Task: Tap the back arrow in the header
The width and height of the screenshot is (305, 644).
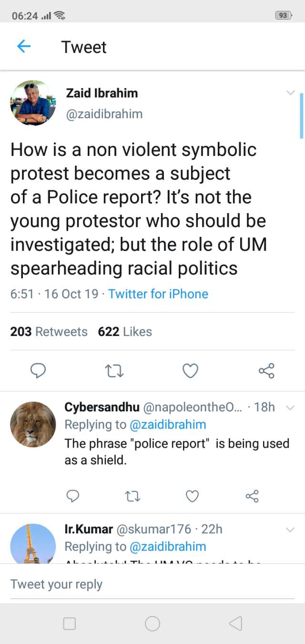Action: click(x=23, y=47)
